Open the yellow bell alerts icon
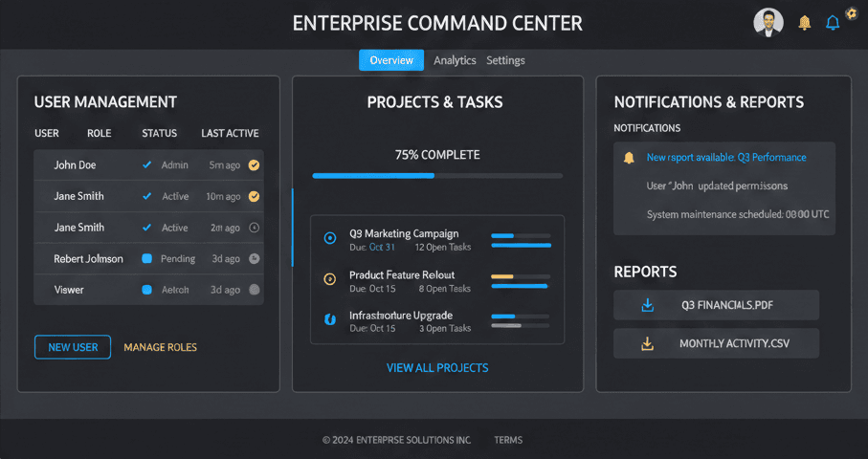 (805, 23)
